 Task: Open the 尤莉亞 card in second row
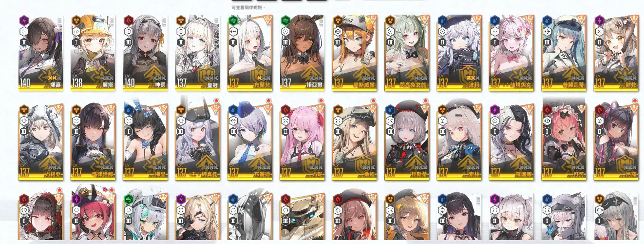click(x=40, y=140)
